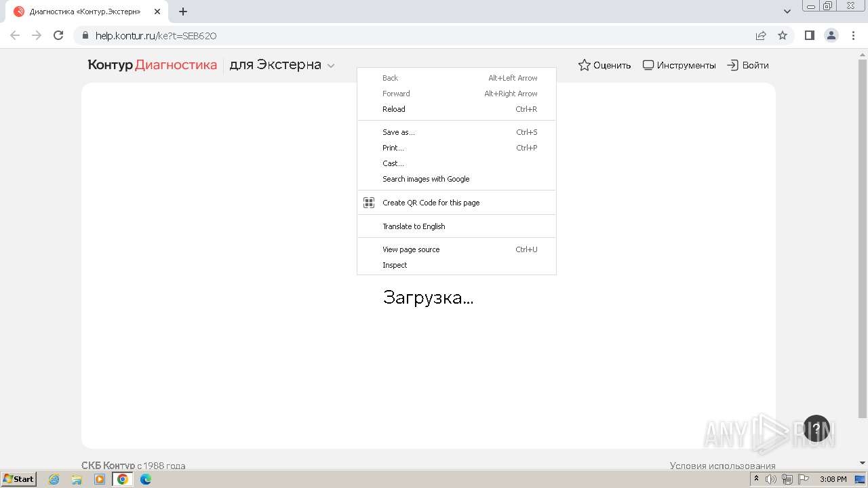Reload the page with toolbar reload icon
This screenshot has width=868, height=488.
pyautogui.click(x=58, y=35)
